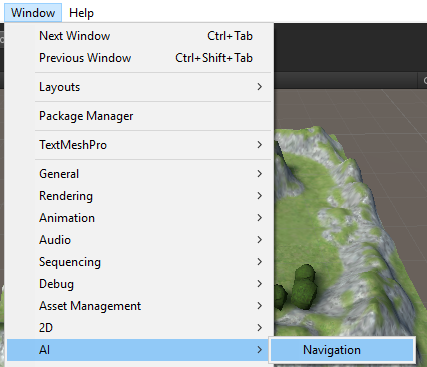Open the Audio submenu
This screenshot has height=367, width=427.
(x=139, y=240)
